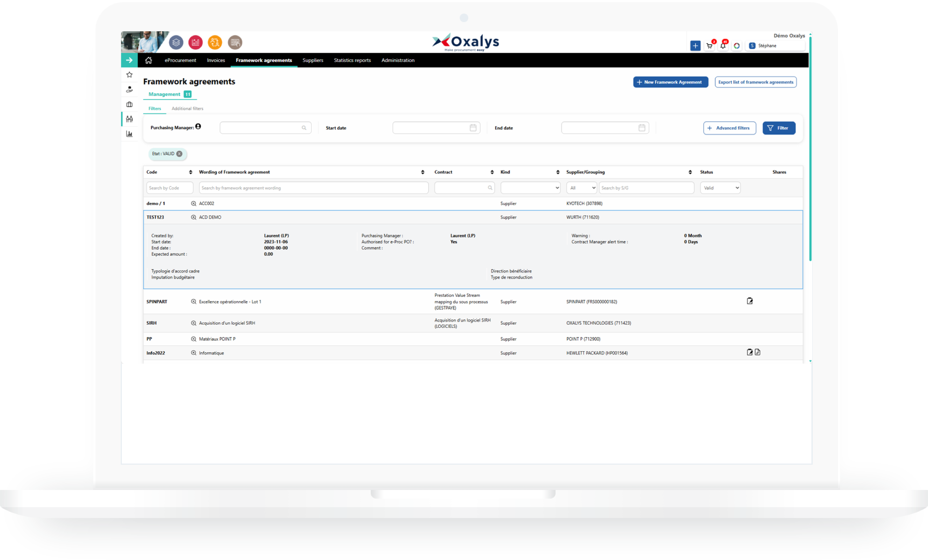
Task: Apply the blue Filter button
Action: point(779,128)
